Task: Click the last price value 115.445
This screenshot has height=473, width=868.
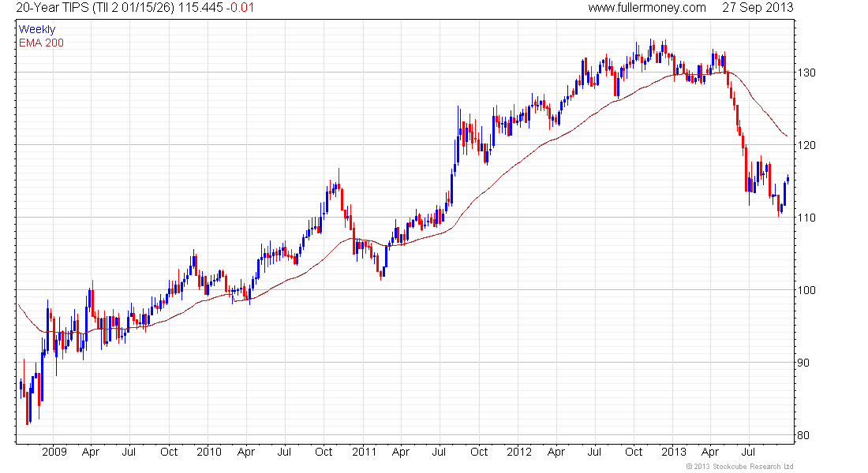Action: 200,8
